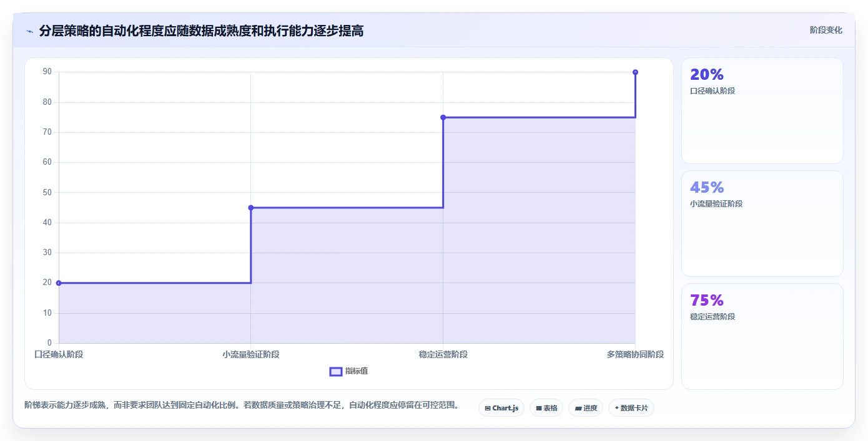Click the y-axis value 90
The image size is (868, 441).
47,72
